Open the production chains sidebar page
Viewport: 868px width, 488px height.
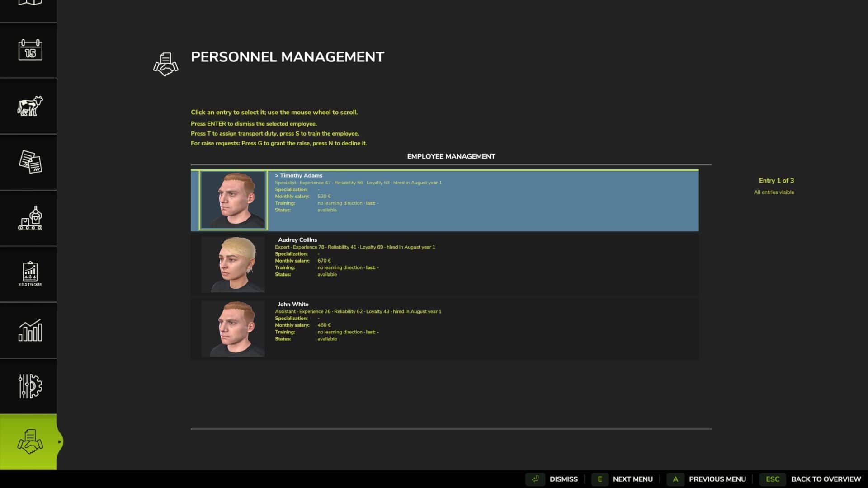click(30, 218)
